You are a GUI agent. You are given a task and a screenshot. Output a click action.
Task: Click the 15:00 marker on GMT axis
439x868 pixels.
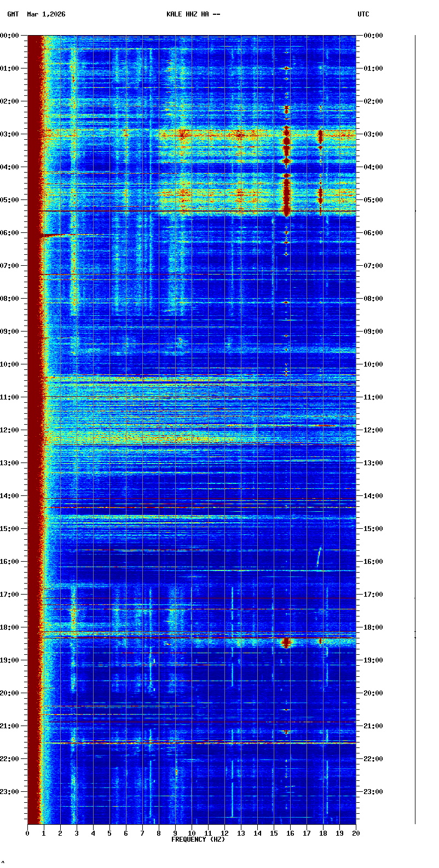click(x=10, y=529)
